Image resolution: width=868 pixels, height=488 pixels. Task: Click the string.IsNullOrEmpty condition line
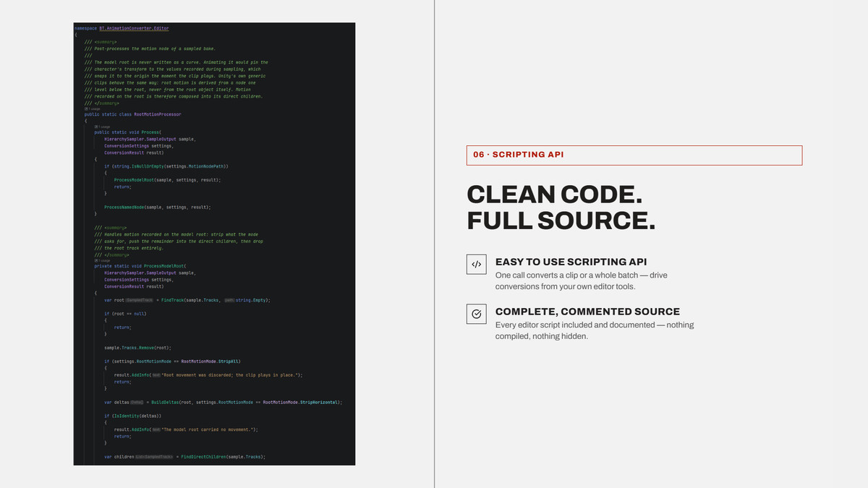coord(166,166)
